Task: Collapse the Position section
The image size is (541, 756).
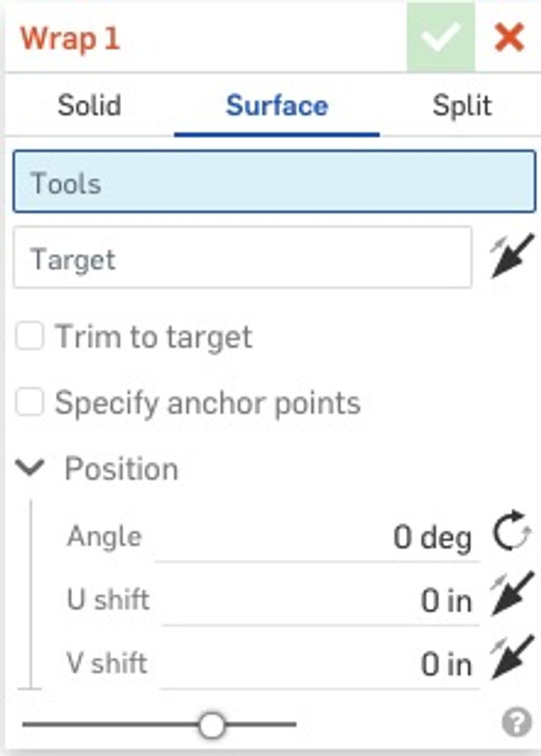Action: tap(32, 468)
